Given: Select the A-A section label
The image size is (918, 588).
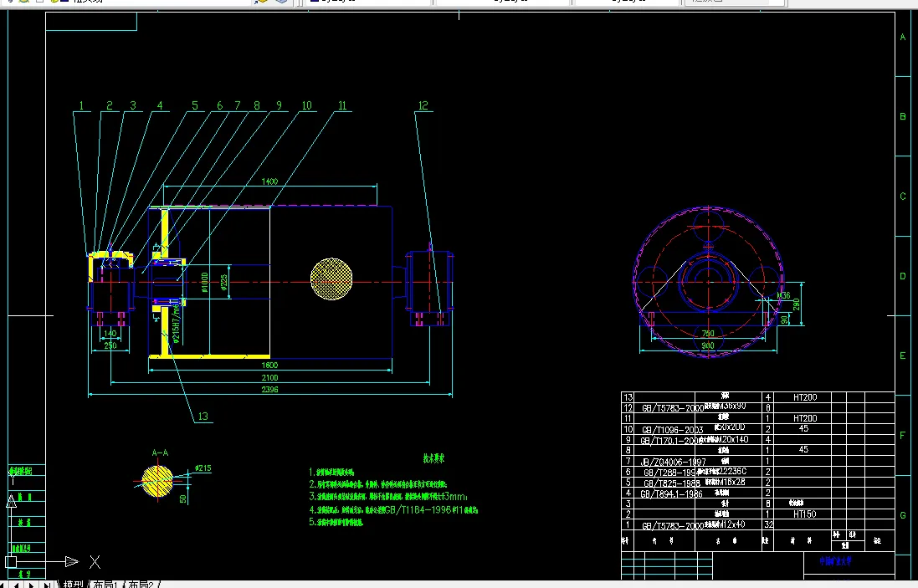Looking at the screenshot, I should [x=160, y=453].
